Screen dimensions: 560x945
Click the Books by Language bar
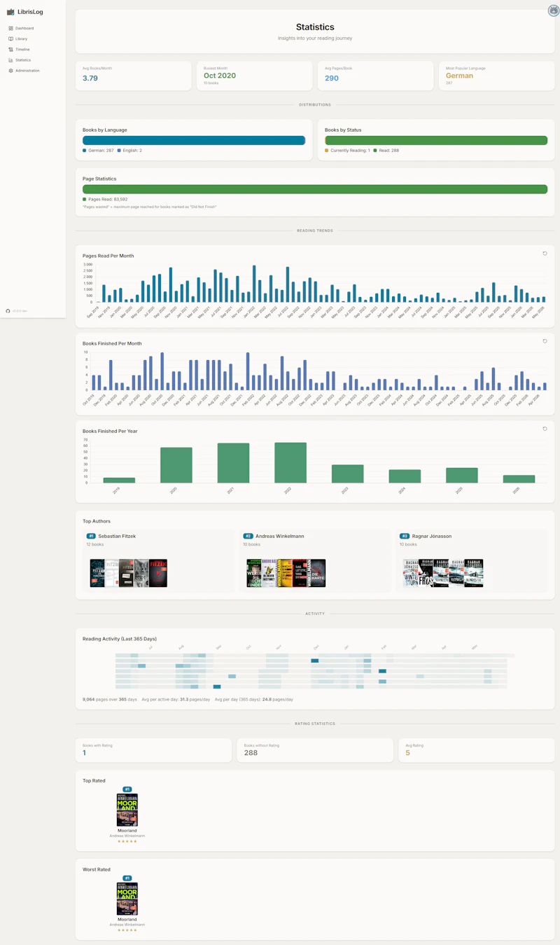(x=194, y=140)
